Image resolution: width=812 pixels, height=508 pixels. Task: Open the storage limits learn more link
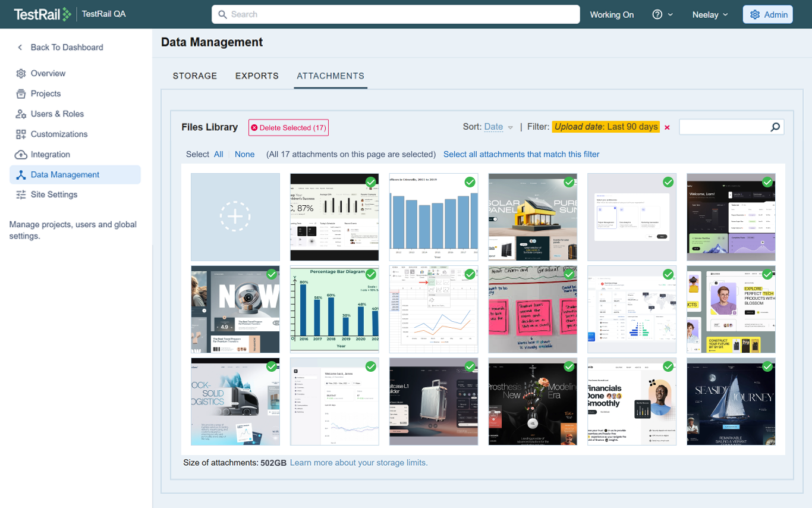pyautogui.click(x=358, y=462)
